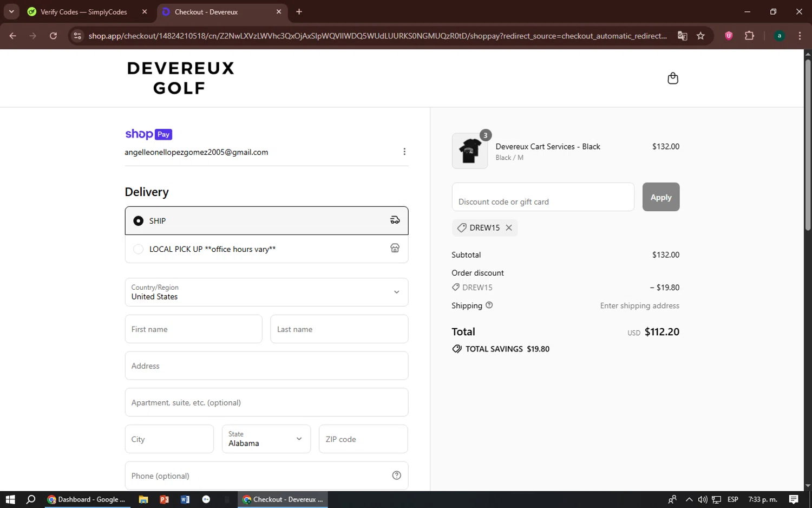The image size is (812, 508).
Task: Open the Windows Start menu
Action: (10, 499)
